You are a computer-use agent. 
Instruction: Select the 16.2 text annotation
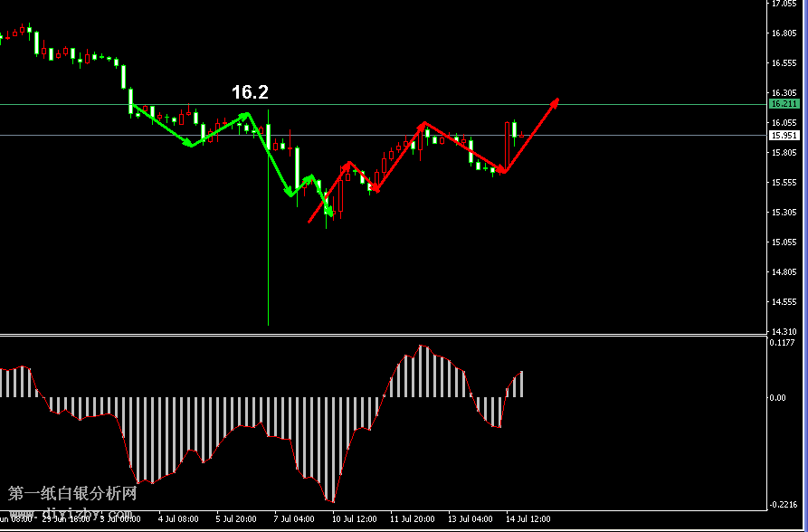(250, 92)
